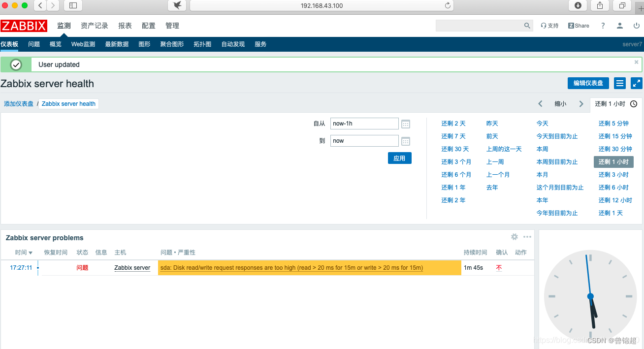644x349 pixels.
Task: Select highlighted 还剩 1 小时 range
Action: (613, 162)
